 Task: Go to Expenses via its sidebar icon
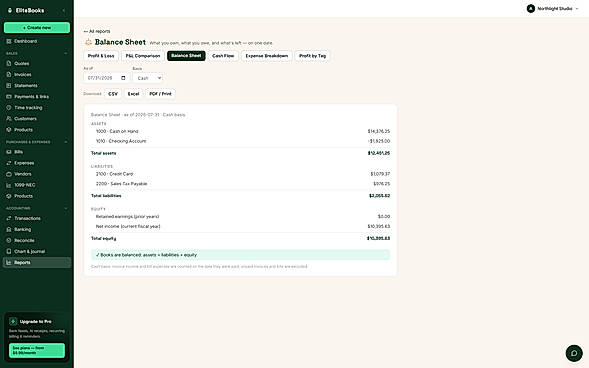point(9,163)
